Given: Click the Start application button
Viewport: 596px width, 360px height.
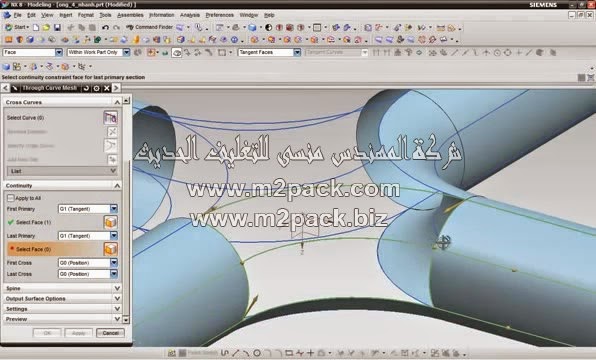Looking at the screenshot, I should point(17,27).
